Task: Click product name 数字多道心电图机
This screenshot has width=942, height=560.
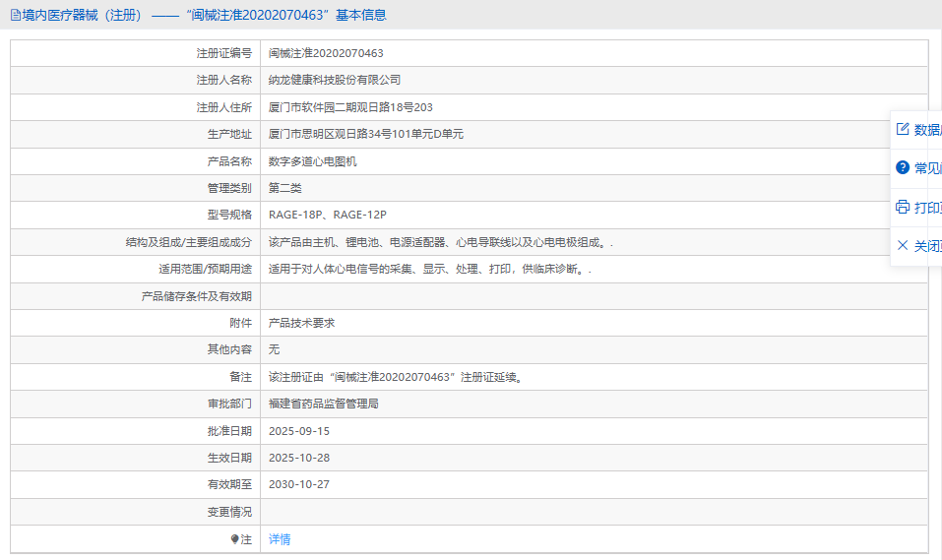Action: pos(312,161)
